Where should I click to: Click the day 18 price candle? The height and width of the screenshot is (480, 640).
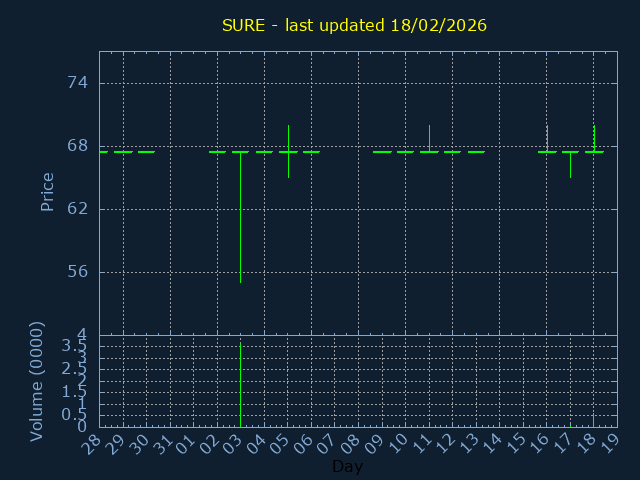(x=594, y=145)
